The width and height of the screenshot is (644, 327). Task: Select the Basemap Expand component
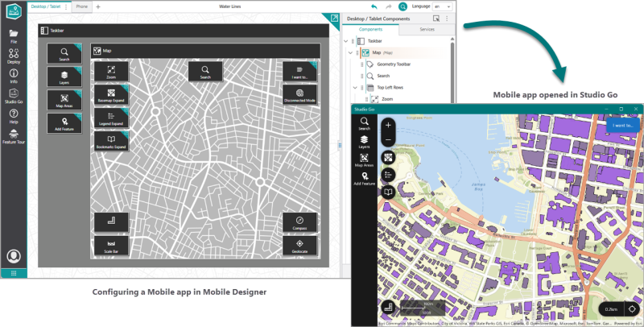pos(111,95)
